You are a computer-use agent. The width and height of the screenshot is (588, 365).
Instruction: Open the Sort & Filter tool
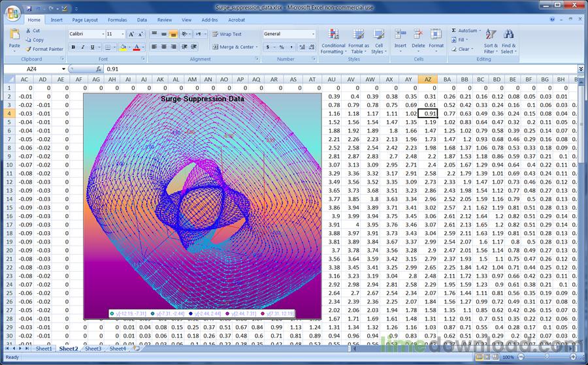[x=491, y=41]
